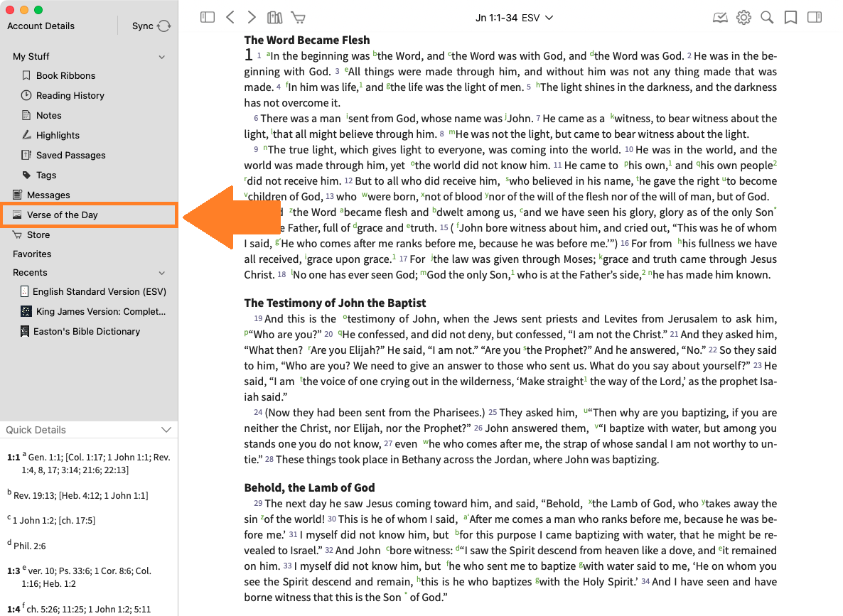This screenshot has height=616, width=843.
Task: Add a bookmark with the ribbon icon
Action: tap(790, 18)
